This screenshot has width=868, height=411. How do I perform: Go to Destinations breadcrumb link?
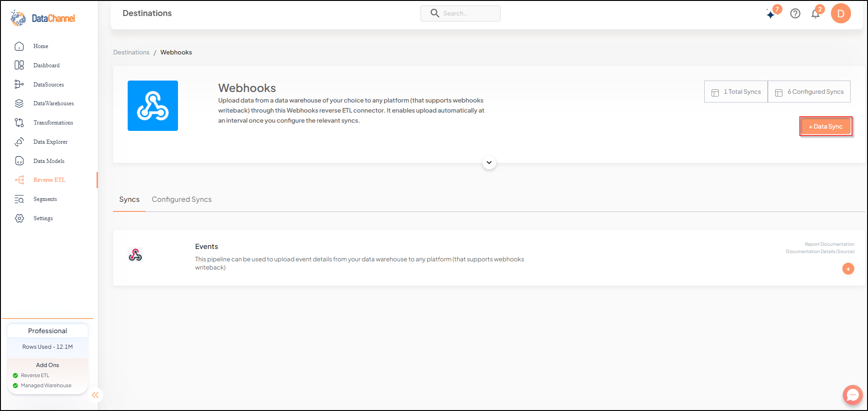pyautogui.click(x=131, y=52)
